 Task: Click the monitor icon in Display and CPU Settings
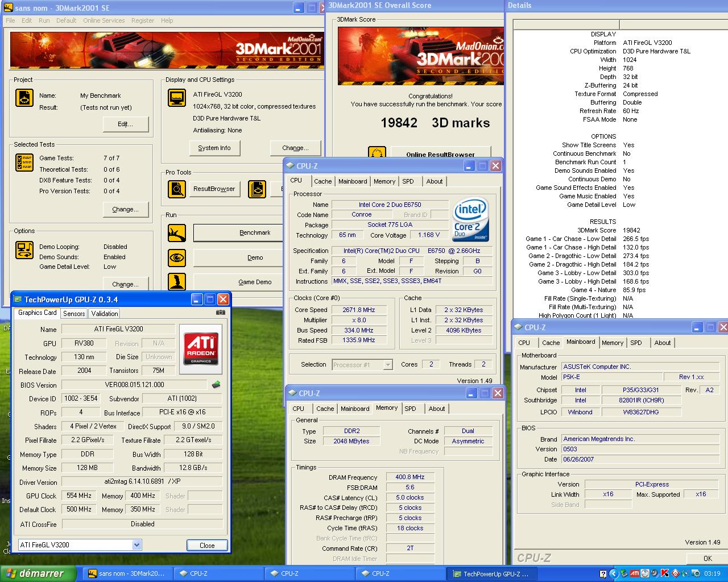[177, 97]
